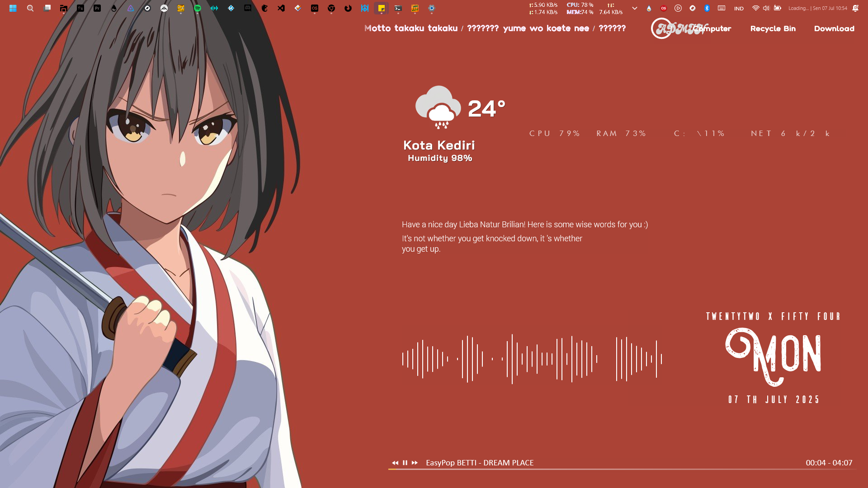Open the black flame browser icon
The width and height of the screenshot is (868, 488).
348,8
